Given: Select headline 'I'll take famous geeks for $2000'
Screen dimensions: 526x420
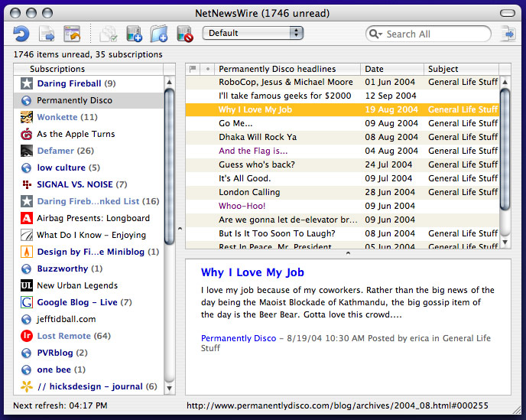Looking at the screenshot, I should click(x=343, y=96).
